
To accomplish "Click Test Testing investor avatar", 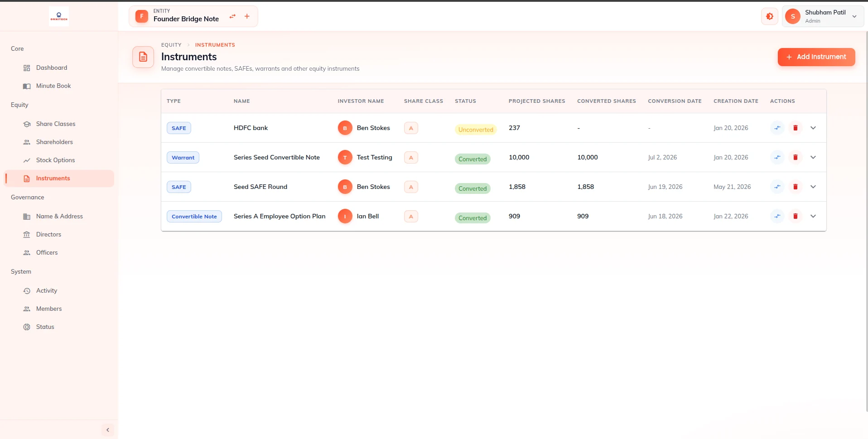I will tap(345, 158).
